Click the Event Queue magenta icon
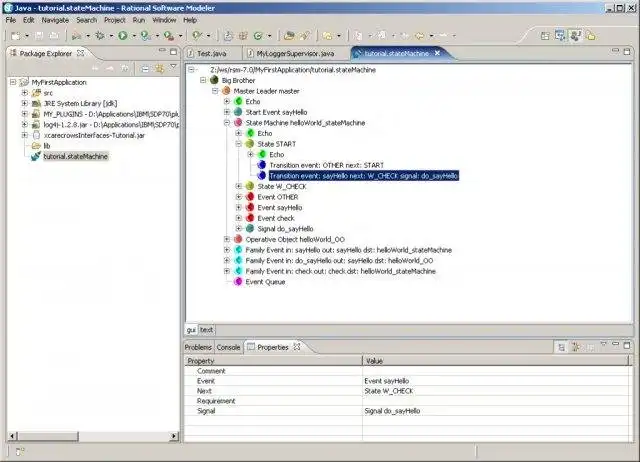The image size is (640, 462). click(238, 282)
